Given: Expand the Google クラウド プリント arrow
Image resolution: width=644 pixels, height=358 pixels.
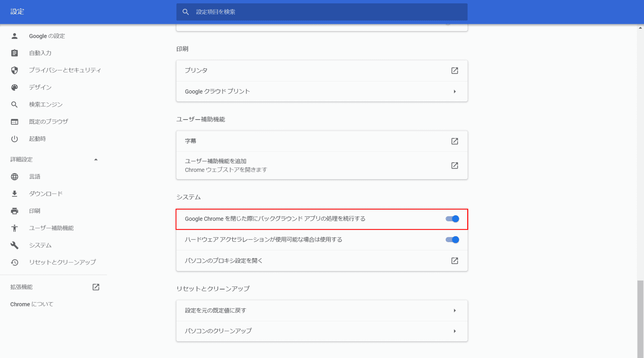Looking at the screenshot, I should coord(455,91).
